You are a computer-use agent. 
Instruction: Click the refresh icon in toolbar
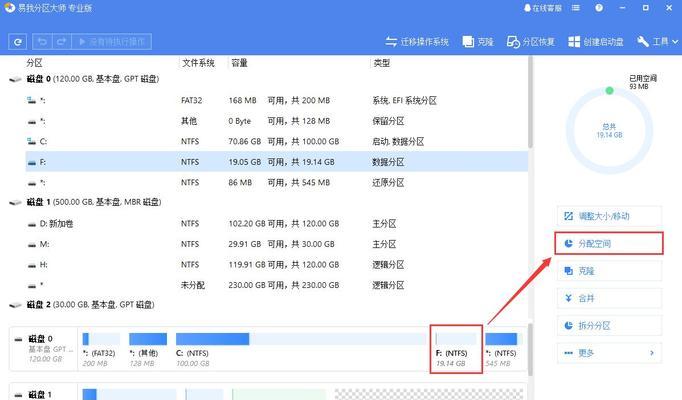(x=17, y=42)
